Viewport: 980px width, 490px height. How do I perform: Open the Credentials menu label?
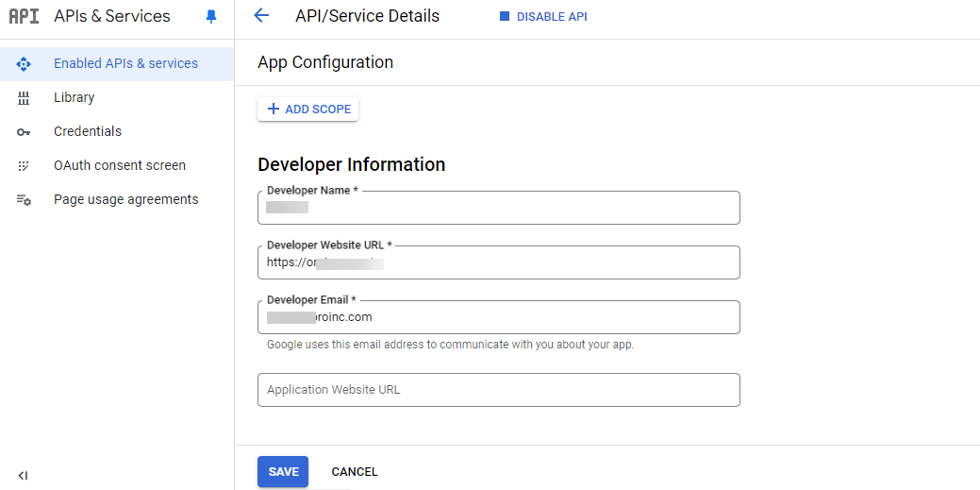point(88,131)
